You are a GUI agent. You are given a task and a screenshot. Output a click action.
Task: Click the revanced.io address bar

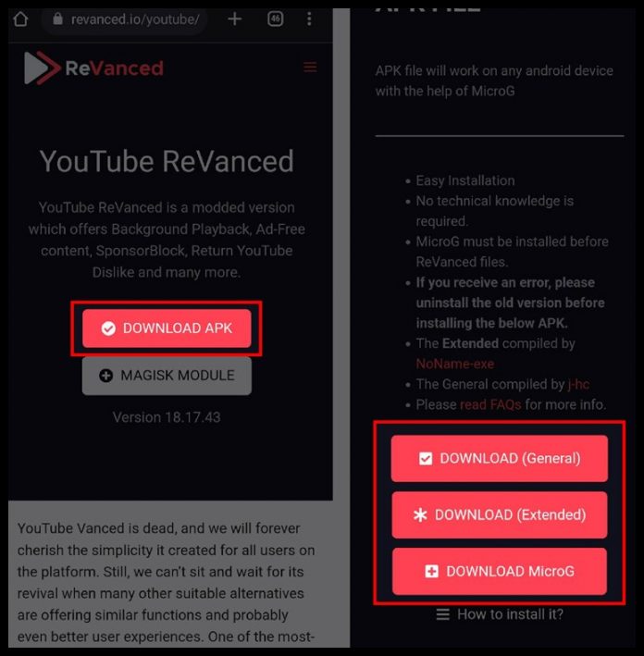[x=133, y=19]
